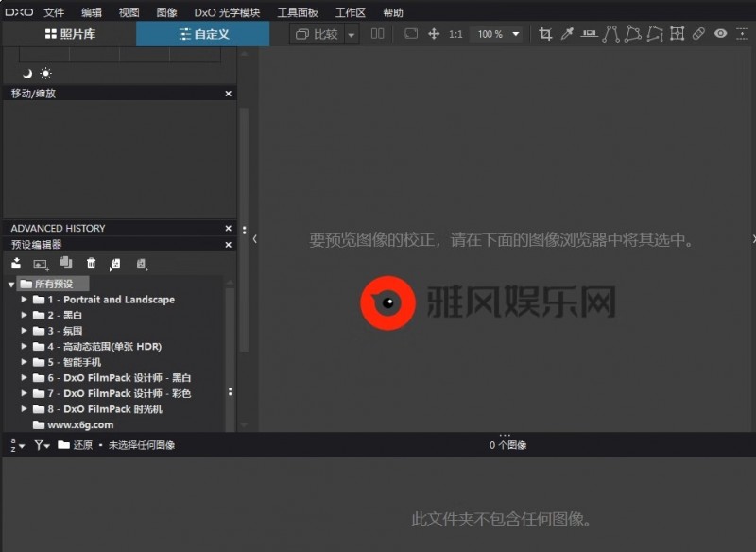Activate the Horizon straighten tool
Image resolution: width=756 pixels, height=552 pixels.
point(590,34)
